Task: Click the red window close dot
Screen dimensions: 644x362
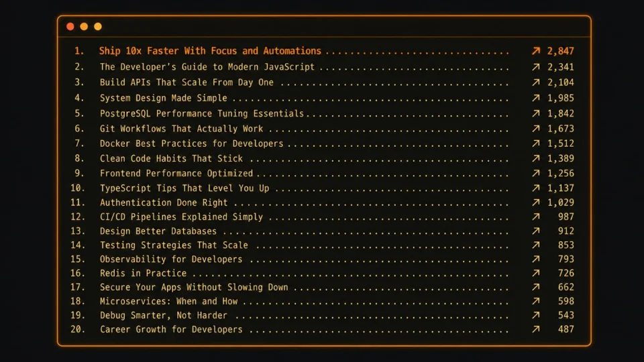Action: [70, 27]
